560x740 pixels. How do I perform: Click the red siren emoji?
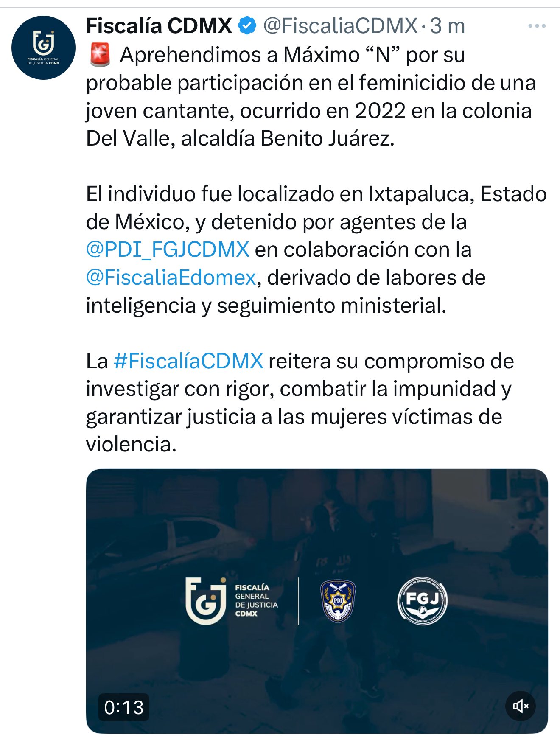tap(100, 55)
